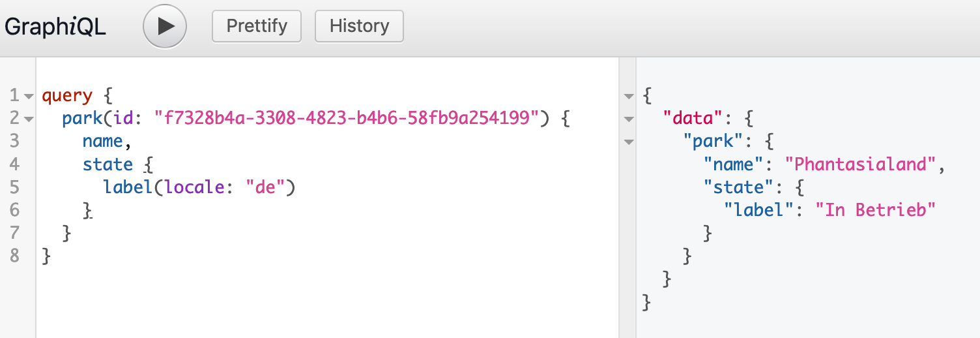Select line number 6 in the gutter
Viewport: 980px width, 338px height.
(x=15, y=210)
